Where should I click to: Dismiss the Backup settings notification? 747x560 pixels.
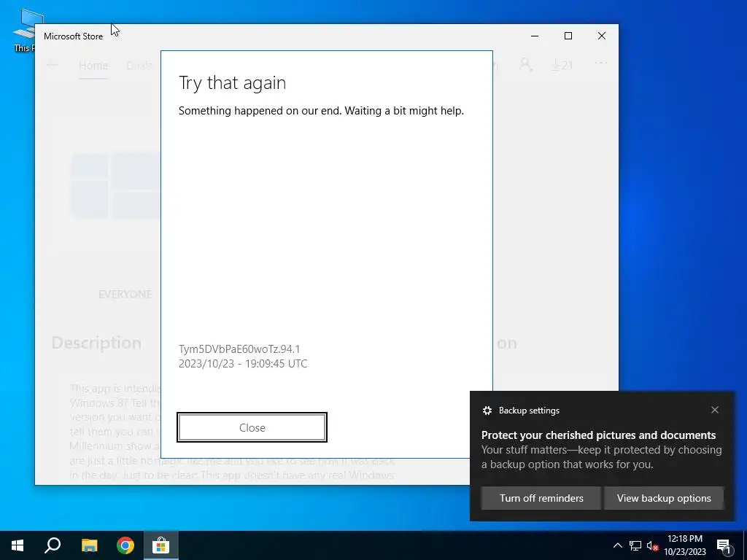coord(715,410)
